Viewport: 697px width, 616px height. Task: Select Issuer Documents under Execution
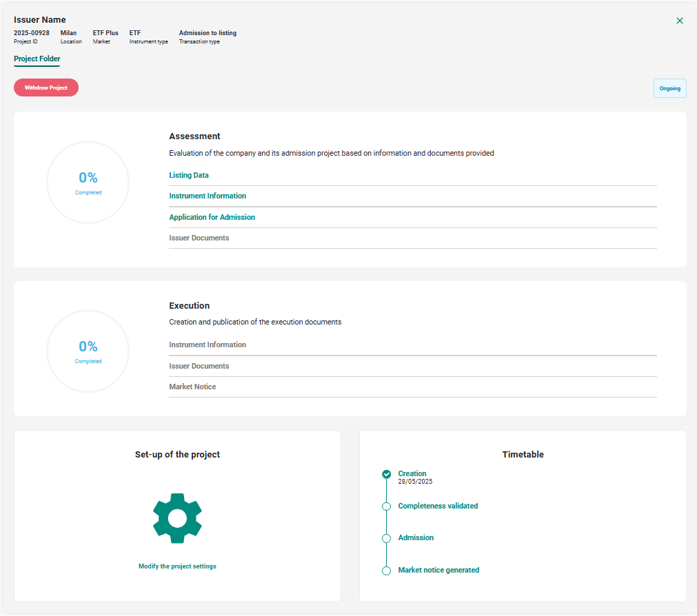(x=199, y=366)
